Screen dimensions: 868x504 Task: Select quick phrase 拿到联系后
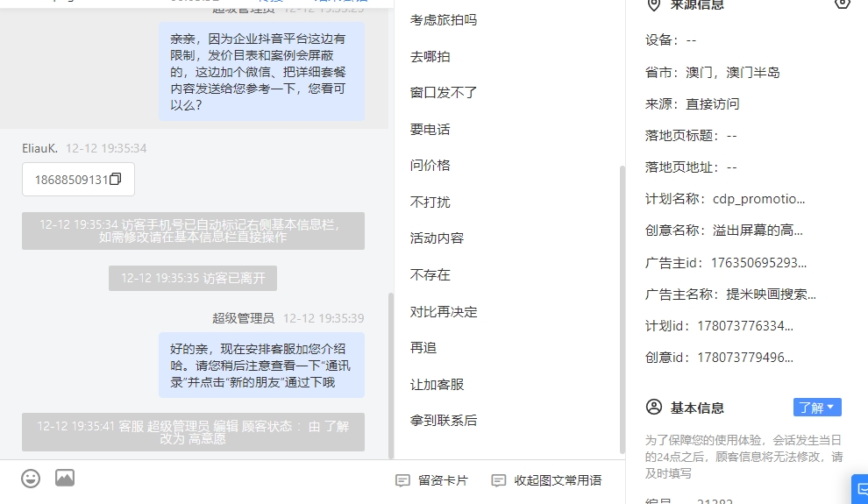click(444, 421)
